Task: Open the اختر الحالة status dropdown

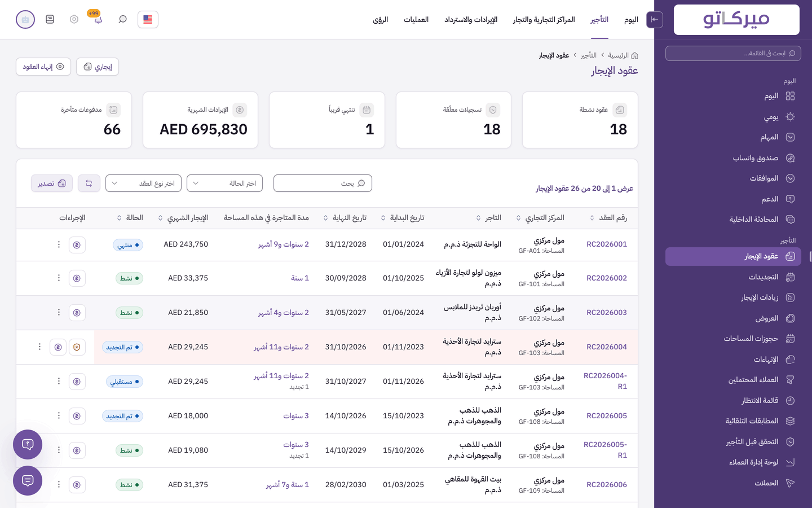Action: click(224, 183)
